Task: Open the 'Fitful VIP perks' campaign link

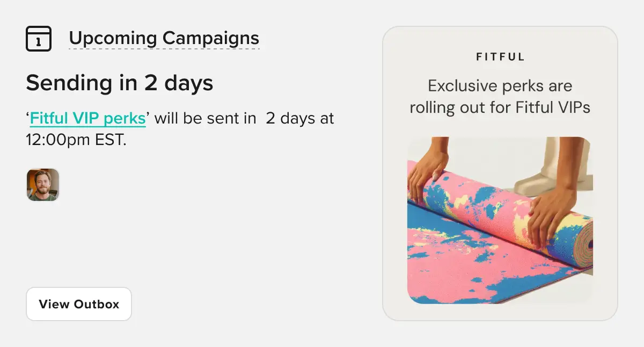Action: click(x=88, y=118)
